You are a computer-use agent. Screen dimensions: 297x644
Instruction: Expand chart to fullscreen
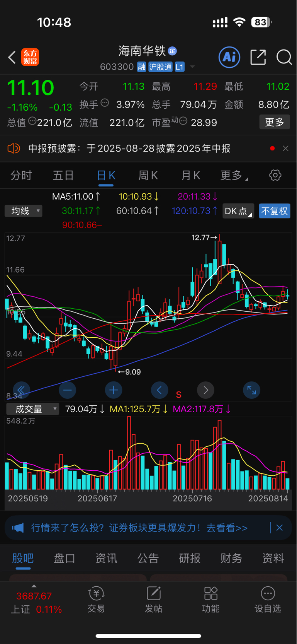[x=251, y=390]
